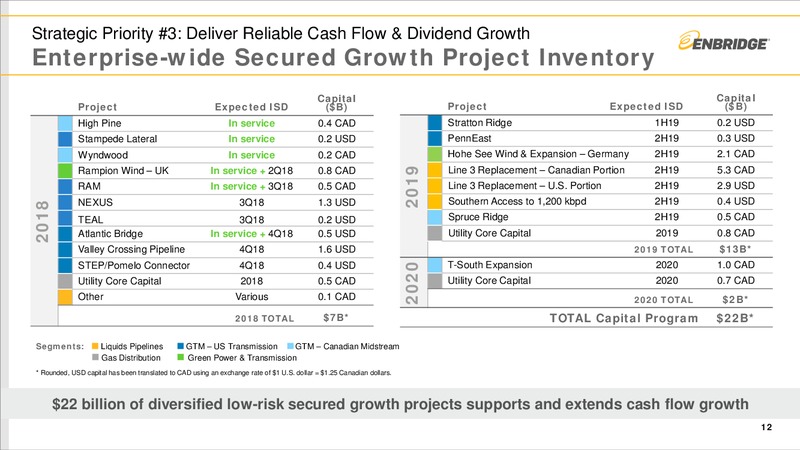This screenshot has width=800, height=450.
Task: Click the Liquids Pipelines legend swatch
Action: pos(95,346)
